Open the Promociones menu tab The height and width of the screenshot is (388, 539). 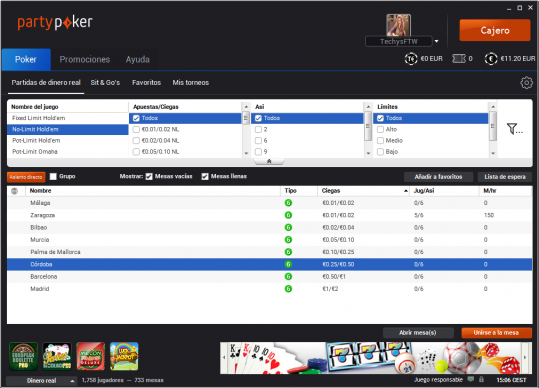85,59
